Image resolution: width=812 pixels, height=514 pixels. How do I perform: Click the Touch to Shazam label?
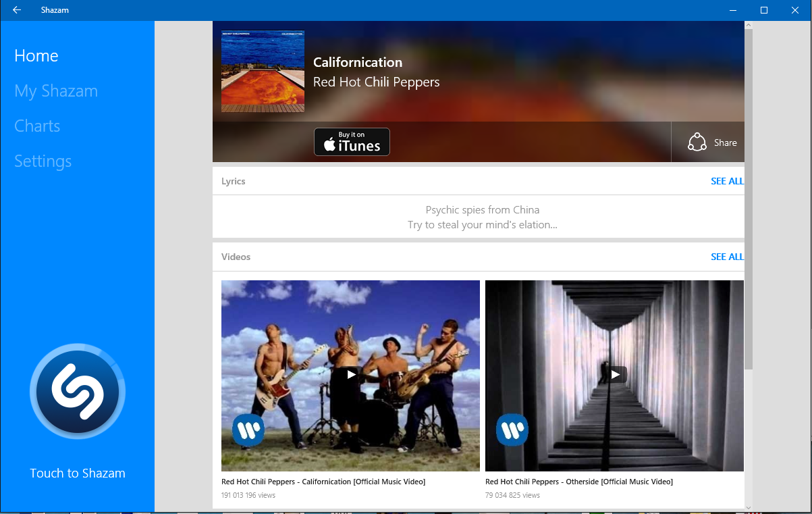click(78, 473)
